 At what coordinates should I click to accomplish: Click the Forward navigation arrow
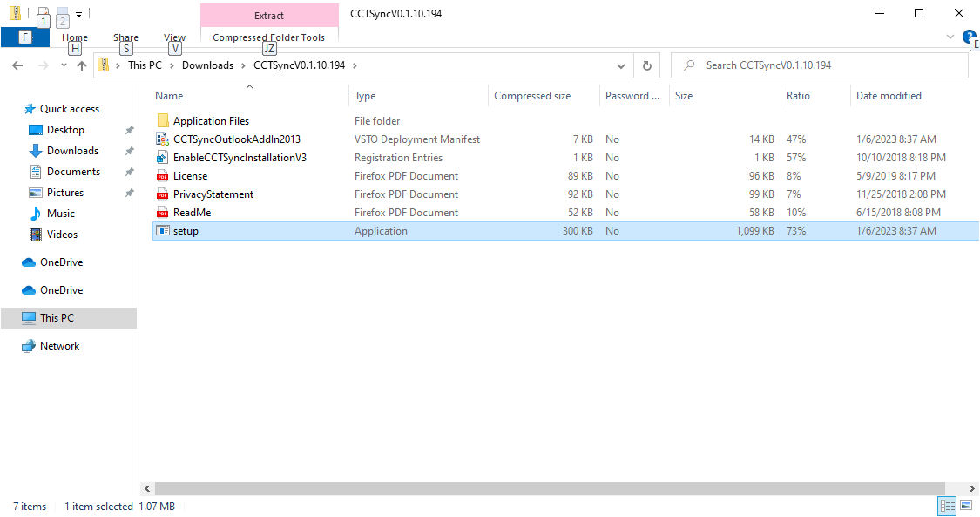[43, 65]
